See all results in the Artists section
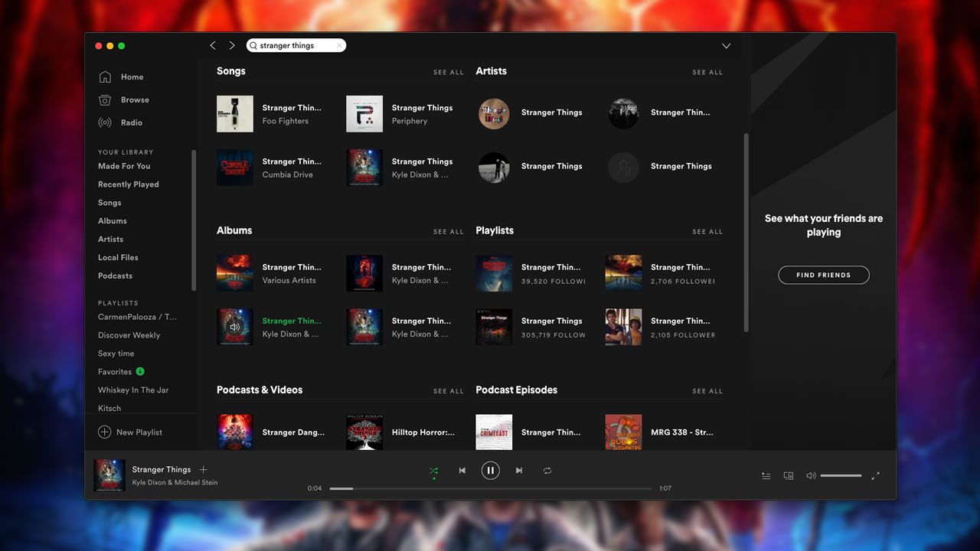The height and width of the screenshot is (551, 980). pos(707,73)
